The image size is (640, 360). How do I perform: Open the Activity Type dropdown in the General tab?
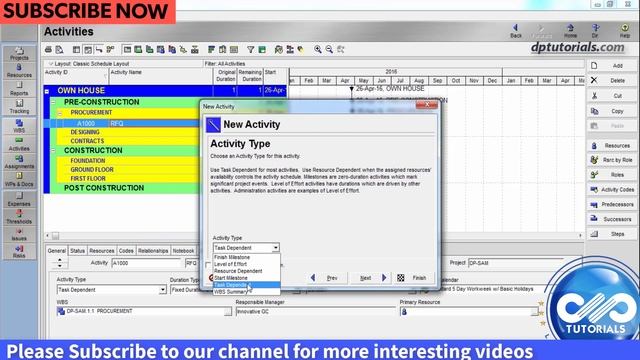[x=162, y=289]
